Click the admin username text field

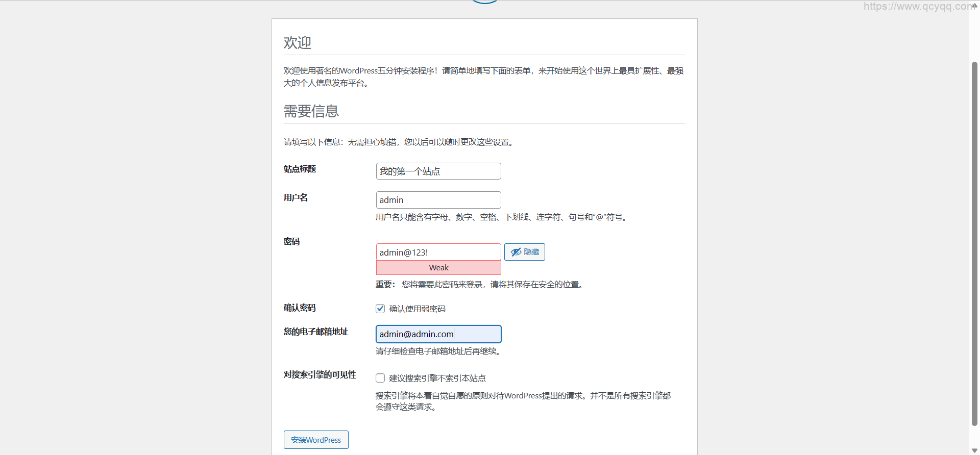tap(438, 200)
